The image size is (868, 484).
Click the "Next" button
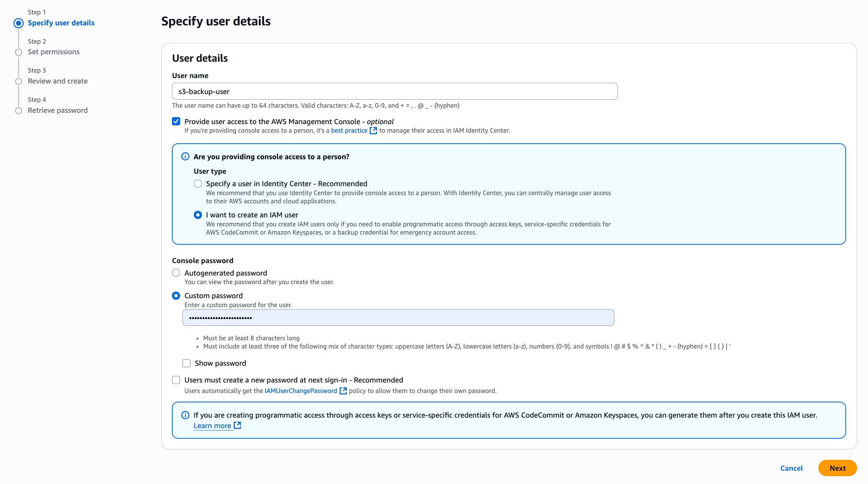[x=837, y=468]
